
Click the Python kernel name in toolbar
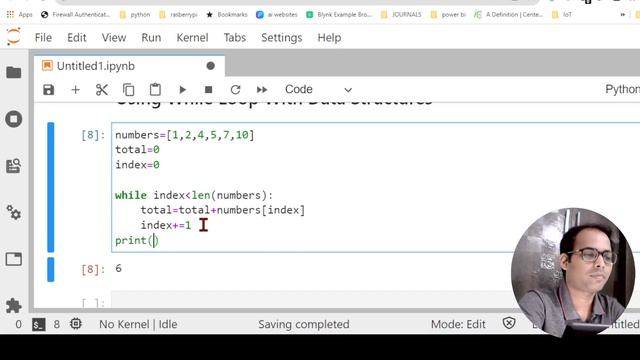coord(622,89)
